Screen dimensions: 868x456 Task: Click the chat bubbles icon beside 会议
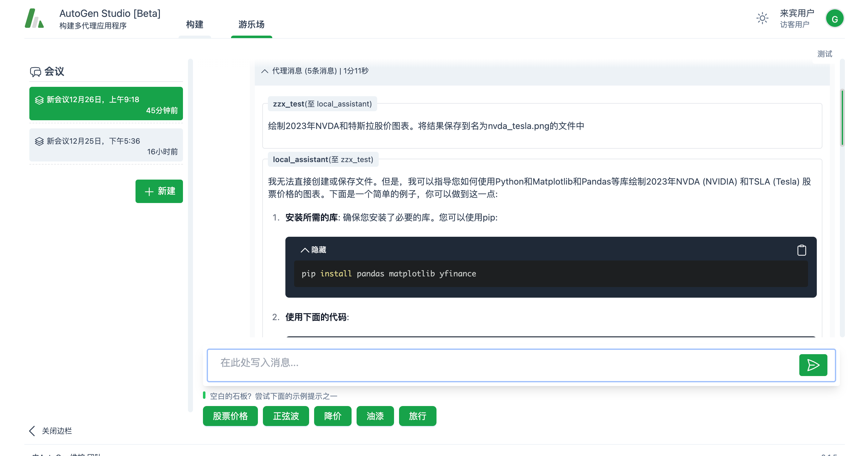(35, 72)
